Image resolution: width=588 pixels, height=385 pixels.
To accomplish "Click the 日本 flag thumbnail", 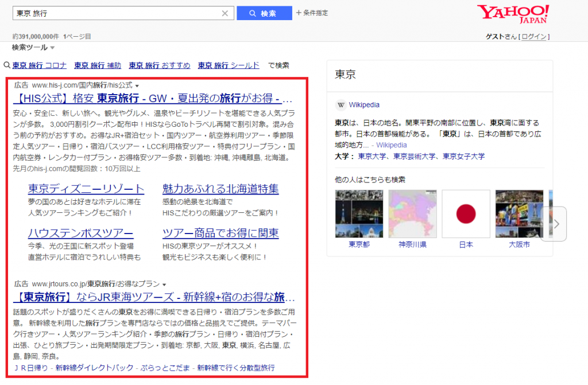I will 466,213.
